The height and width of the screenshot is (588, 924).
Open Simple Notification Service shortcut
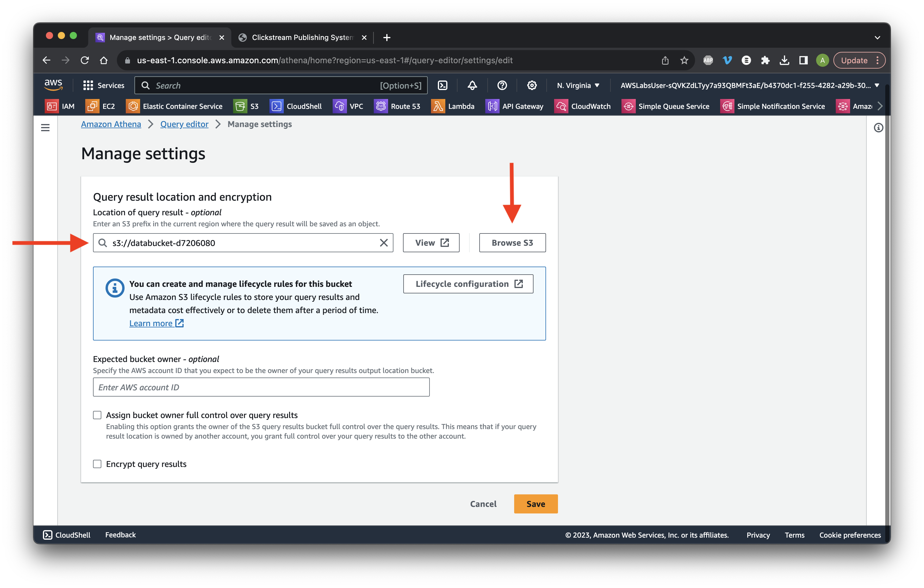[x=772, y=106]
